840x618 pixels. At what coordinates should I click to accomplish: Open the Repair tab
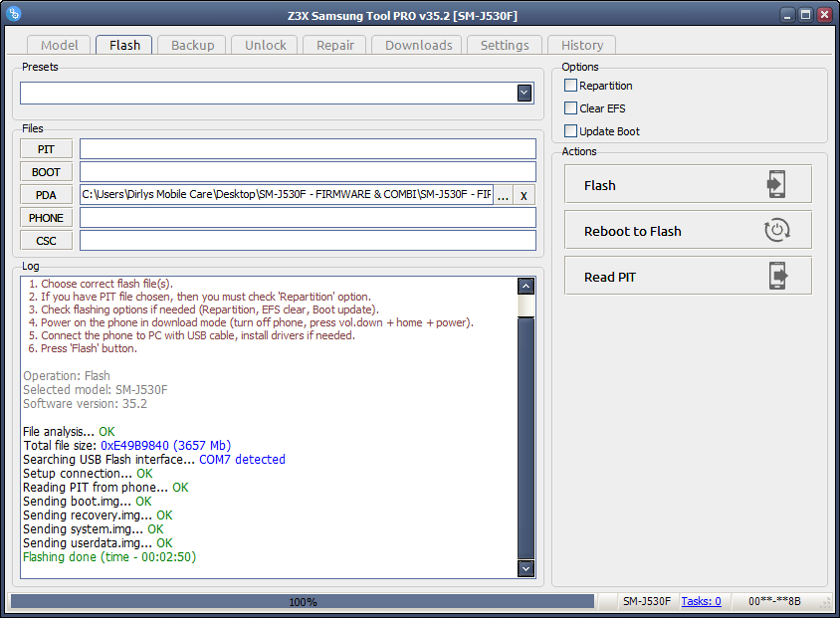(334, 45)
